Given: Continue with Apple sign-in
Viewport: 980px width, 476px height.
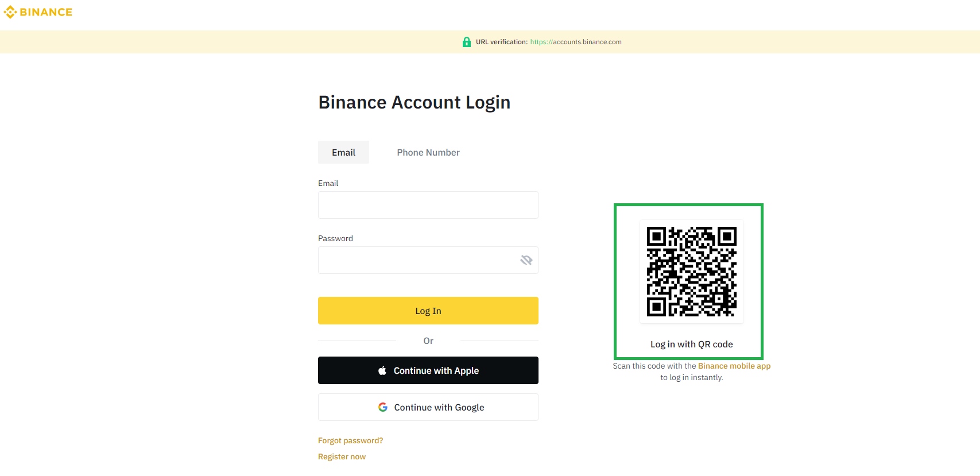Looking at the screenshot, I should (428, 370).
